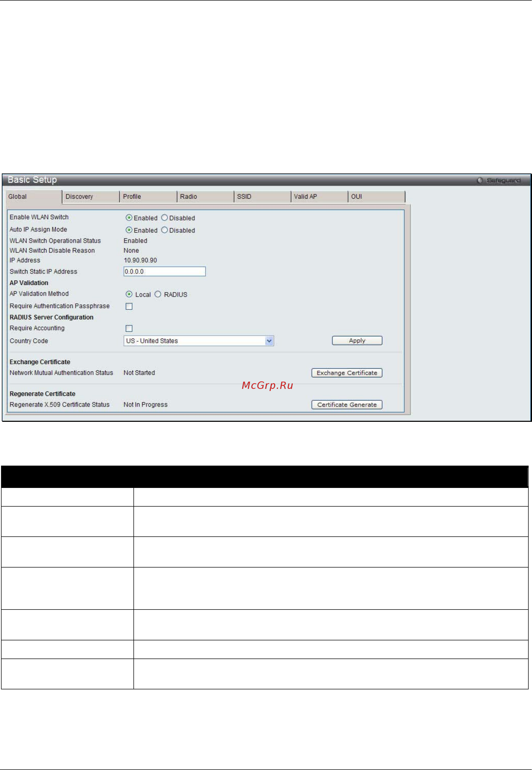
Task: Choose Local AP validation method
Action: tap(129, 295)
